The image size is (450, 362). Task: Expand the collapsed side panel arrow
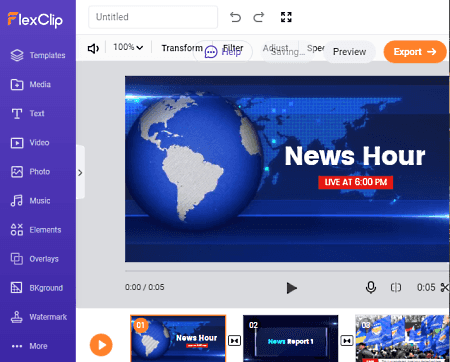[x=80, y=172]
